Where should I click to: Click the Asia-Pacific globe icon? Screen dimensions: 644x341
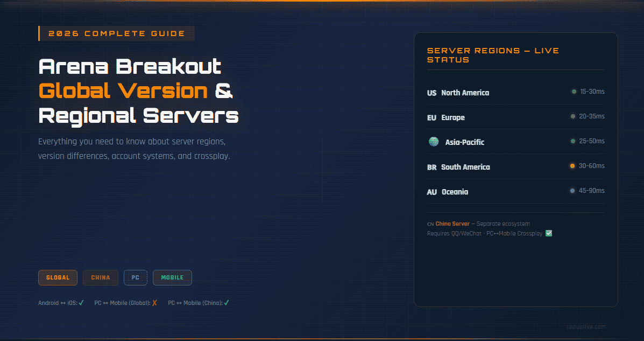433,142
